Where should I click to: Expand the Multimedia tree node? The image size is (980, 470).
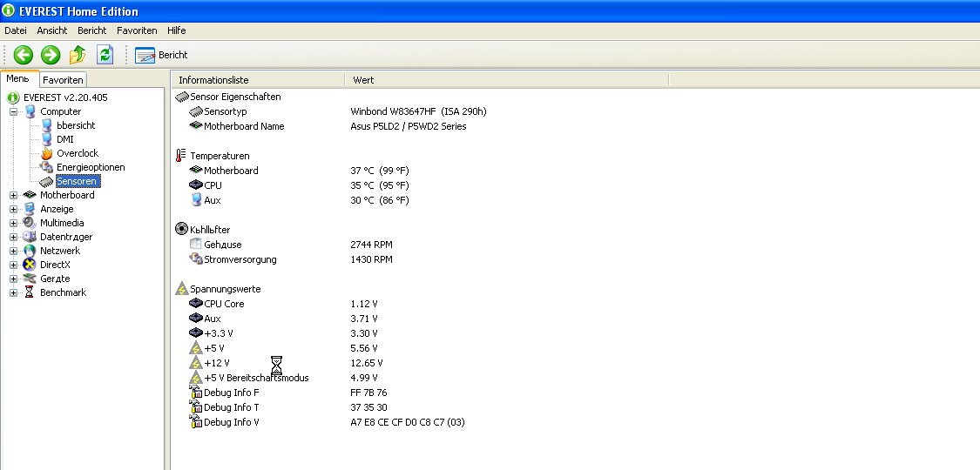[x=13, y=223]
